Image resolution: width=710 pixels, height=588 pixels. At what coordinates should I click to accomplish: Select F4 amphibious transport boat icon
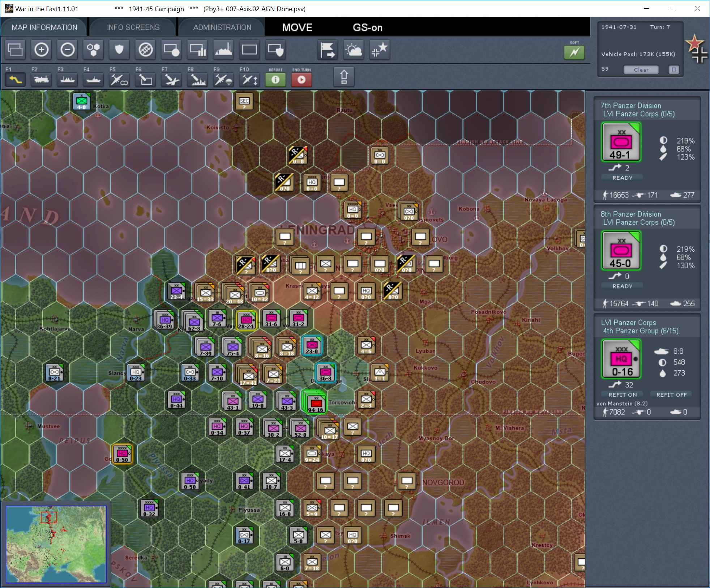(93, 80)
